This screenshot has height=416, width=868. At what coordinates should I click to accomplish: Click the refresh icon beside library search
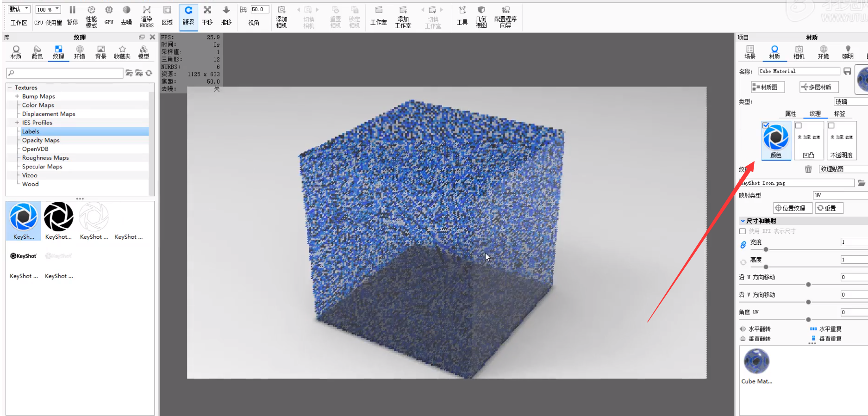point(149,73)
